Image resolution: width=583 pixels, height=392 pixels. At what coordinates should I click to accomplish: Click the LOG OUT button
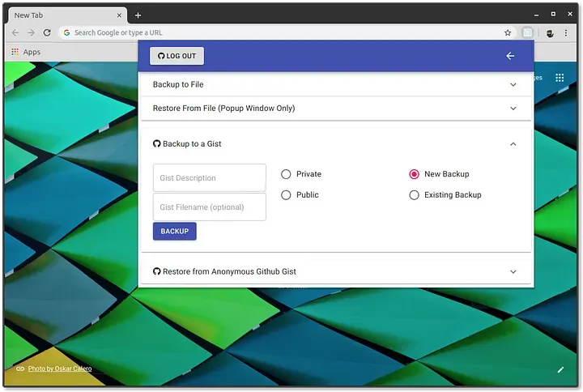coord(177,56)
